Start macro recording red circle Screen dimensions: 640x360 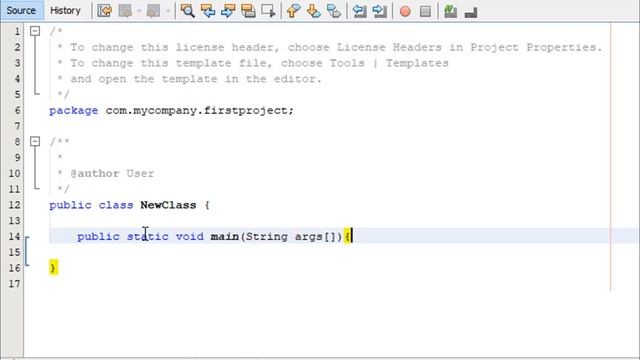point(405,11)
